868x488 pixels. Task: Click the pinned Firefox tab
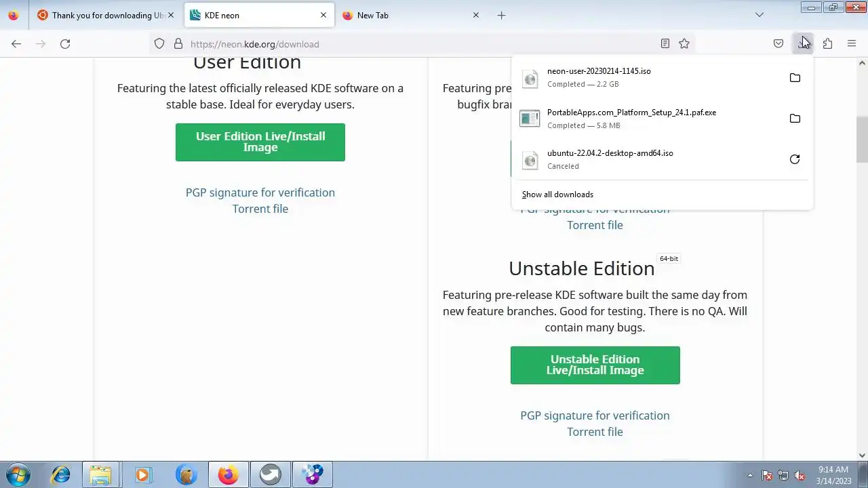14,15
